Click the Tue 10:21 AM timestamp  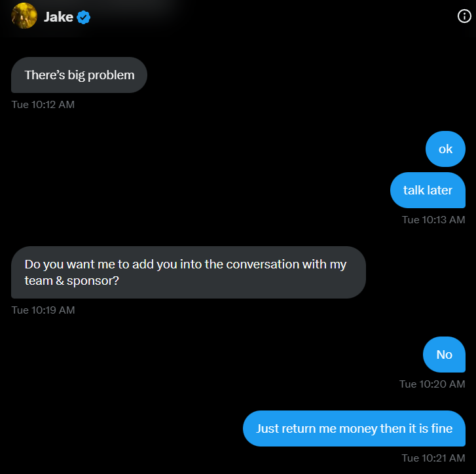click(x=433, y=458)
